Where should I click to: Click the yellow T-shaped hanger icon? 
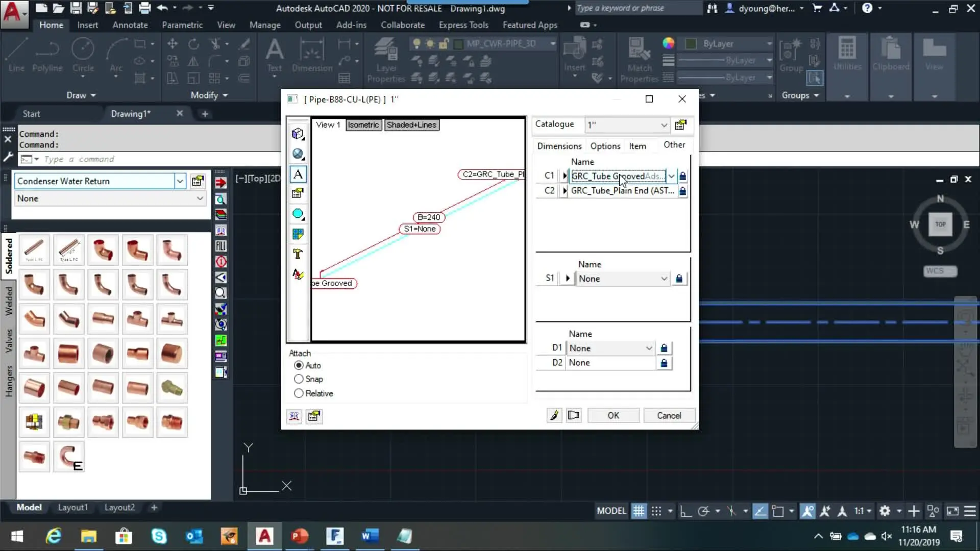[298, 254]
